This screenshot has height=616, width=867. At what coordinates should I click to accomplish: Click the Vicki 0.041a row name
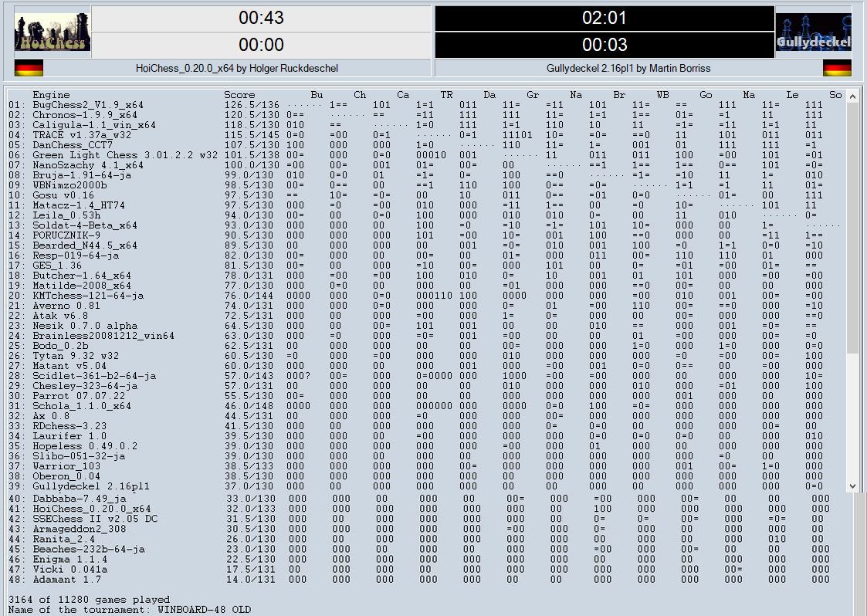click(69, 568)
